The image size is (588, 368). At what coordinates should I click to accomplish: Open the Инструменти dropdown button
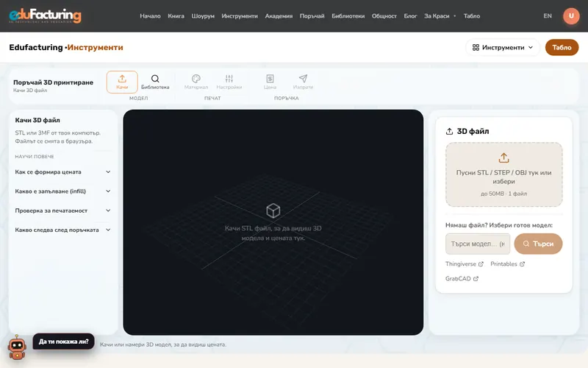pyautogui.click(x=503, y=47)
